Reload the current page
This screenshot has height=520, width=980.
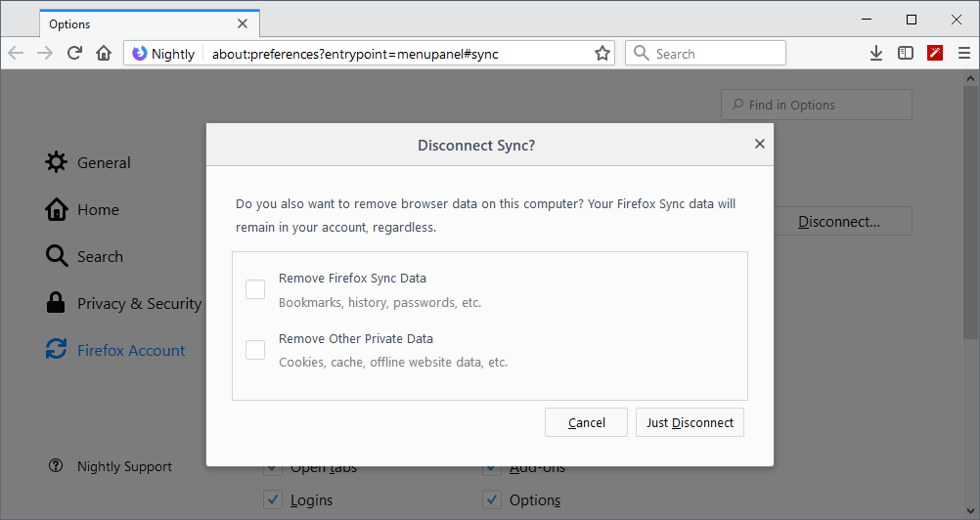point(74,53)
